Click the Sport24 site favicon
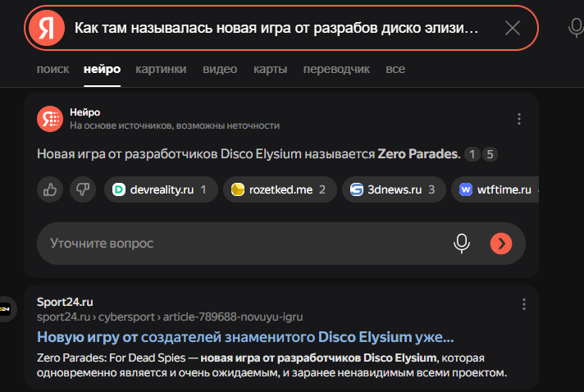The image size is (584, 392). (x=5, y=308)
